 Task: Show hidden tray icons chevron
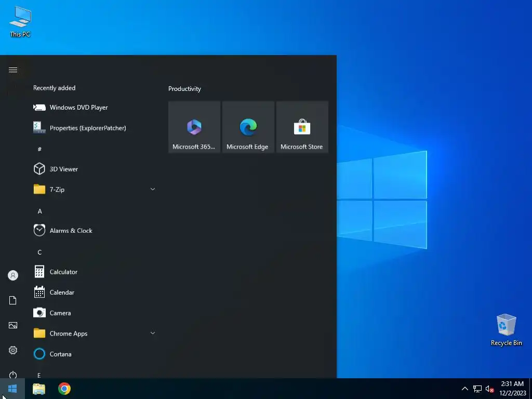point(465,389)
